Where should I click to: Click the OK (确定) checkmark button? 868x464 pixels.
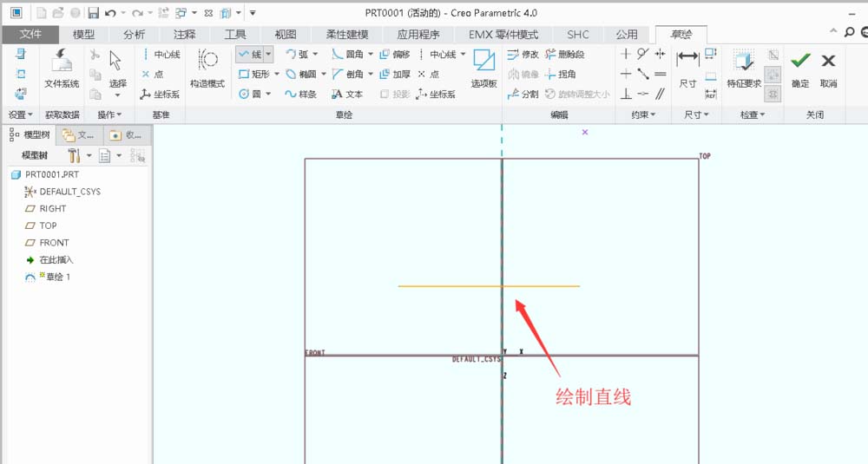[800, 68]
